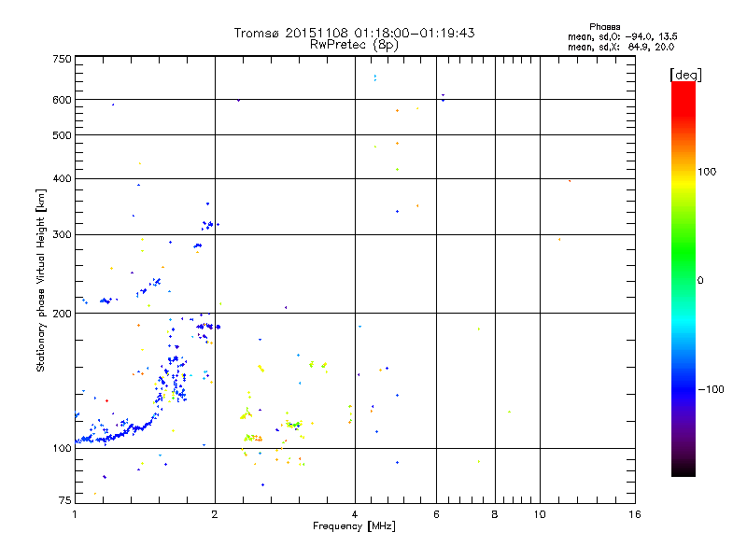Image resolution: width=747 pixels, height=560 pixels.
Task: Click the phase colorbar scale
Action: [x=684, y=279]
